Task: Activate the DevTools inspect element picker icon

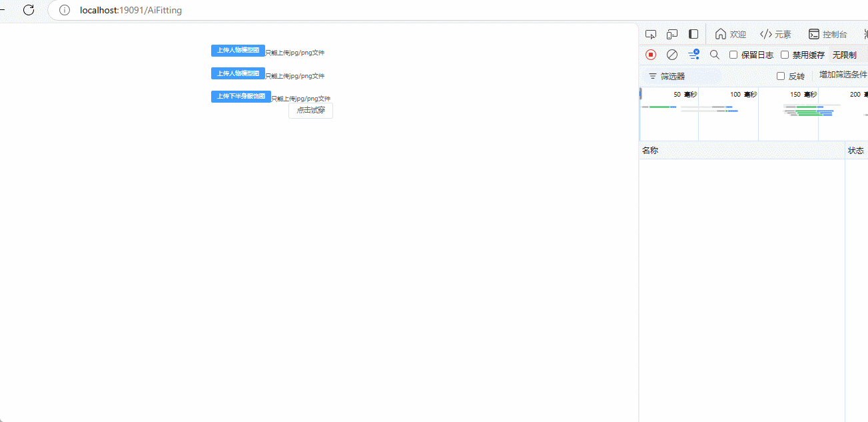Action: tap(651, 34)
